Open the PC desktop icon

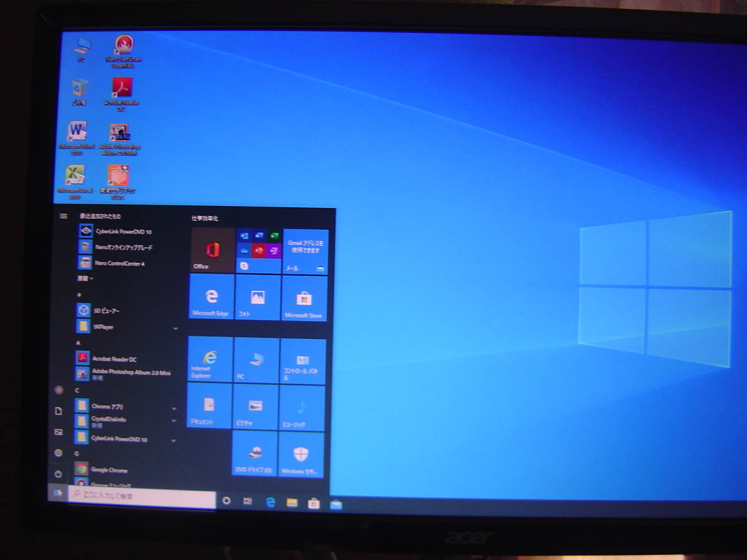[81, 49]
